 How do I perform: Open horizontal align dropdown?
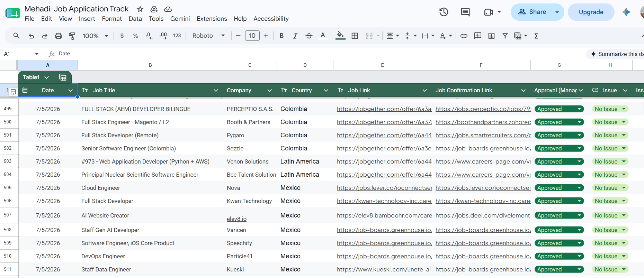click(393, 36)
